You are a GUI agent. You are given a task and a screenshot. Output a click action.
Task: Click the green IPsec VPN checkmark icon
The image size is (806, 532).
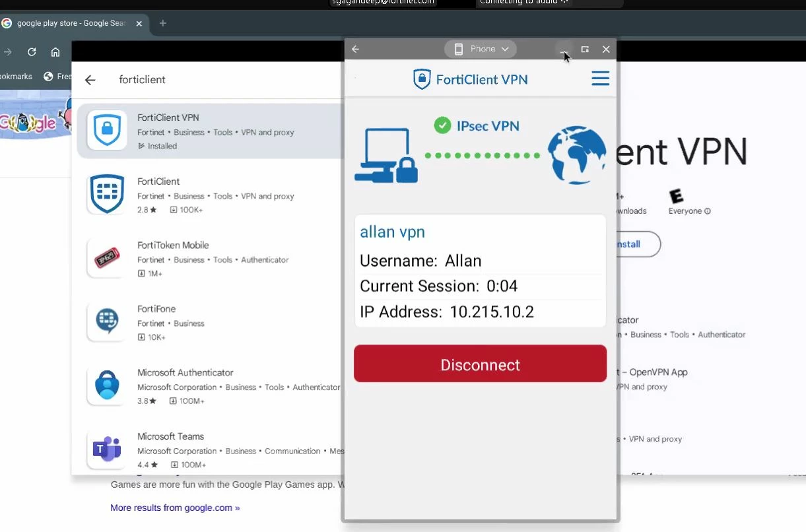[x=442, y=125]
